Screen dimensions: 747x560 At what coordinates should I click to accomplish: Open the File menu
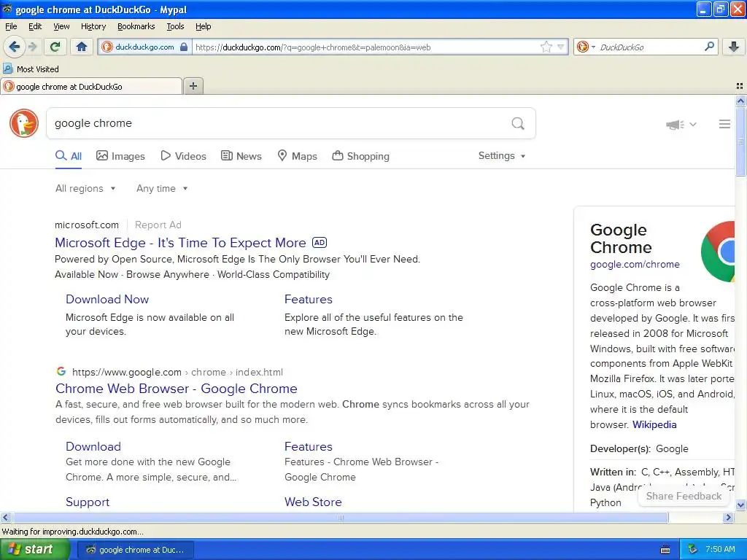11,26
